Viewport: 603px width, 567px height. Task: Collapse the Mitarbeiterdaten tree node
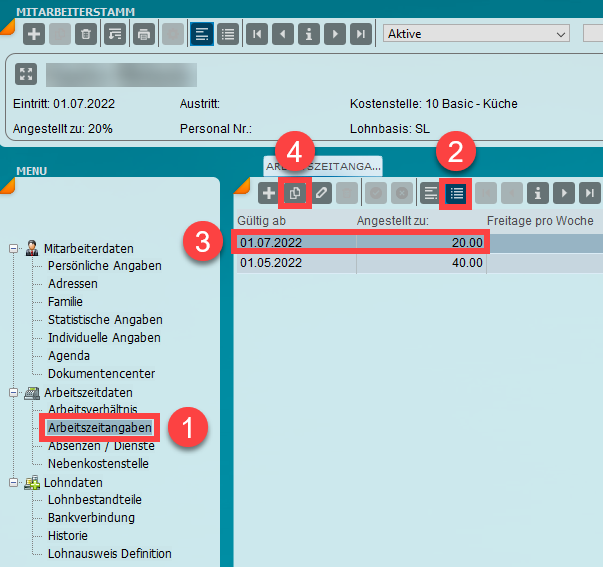tap(14, 248)
